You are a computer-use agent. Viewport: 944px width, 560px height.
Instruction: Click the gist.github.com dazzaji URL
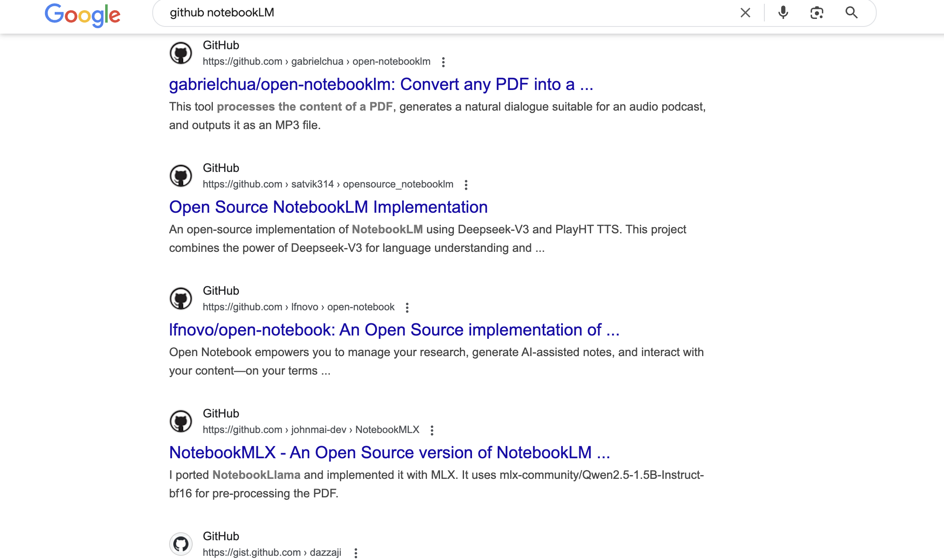coord(272,552)
